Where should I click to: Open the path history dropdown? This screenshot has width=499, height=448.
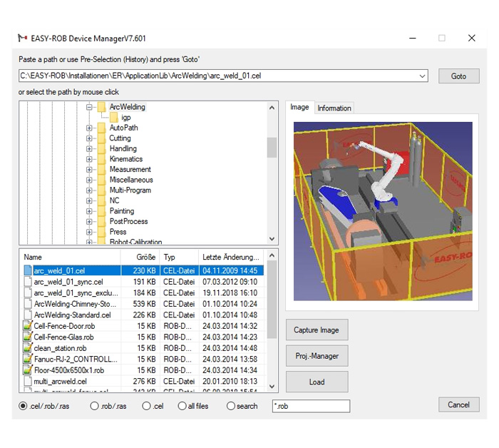(x=422, y=76)
